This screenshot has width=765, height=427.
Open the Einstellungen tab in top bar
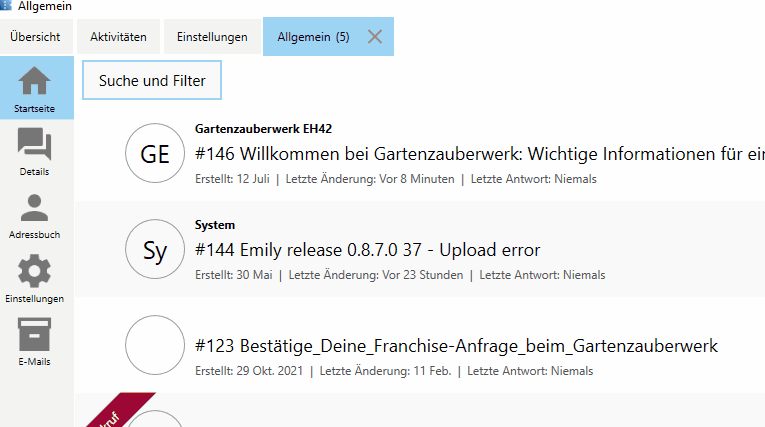(212, 37)
